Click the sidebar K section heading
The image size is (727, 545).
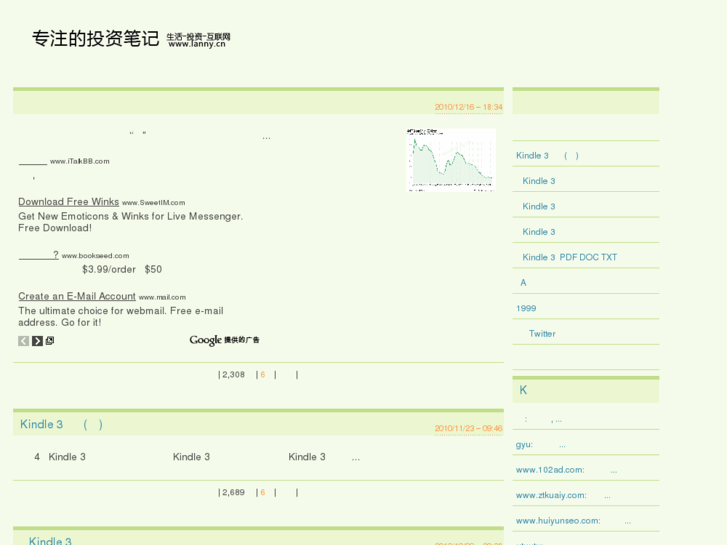pyautogui.click(x=523, y=390)
